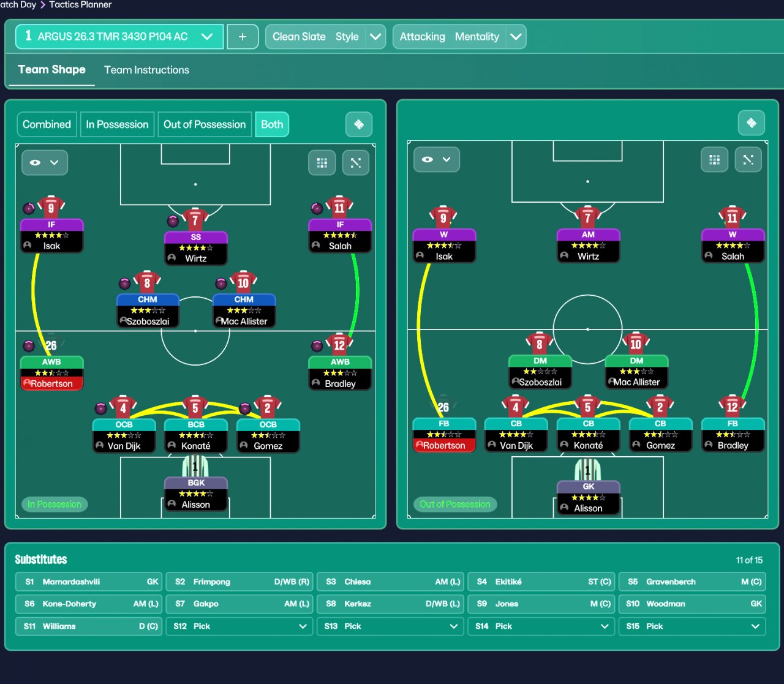Click the purple icon beside Isak's IF shirt
784x684 pixels.
[x=29, y=208]
